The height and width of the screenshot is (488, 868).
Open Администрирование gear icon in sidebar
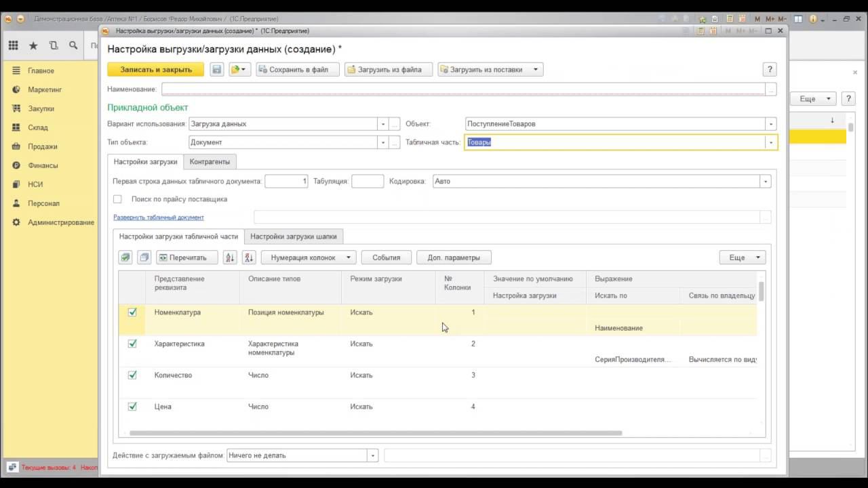[x=16, y=222]
